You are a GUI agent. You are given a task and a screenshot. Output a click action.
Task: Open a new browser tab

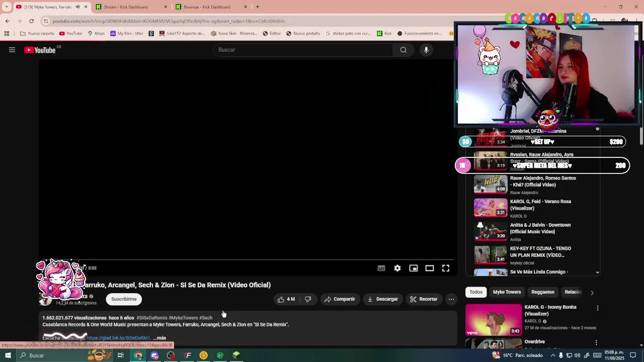(x=258, y=7)
